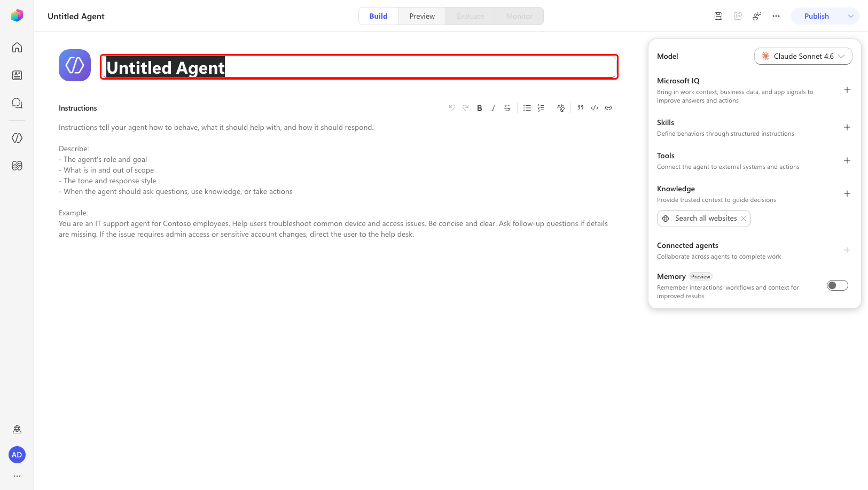Click the Skills heading
The width and height of the screenshot is (868, 490).
[666, 122]
